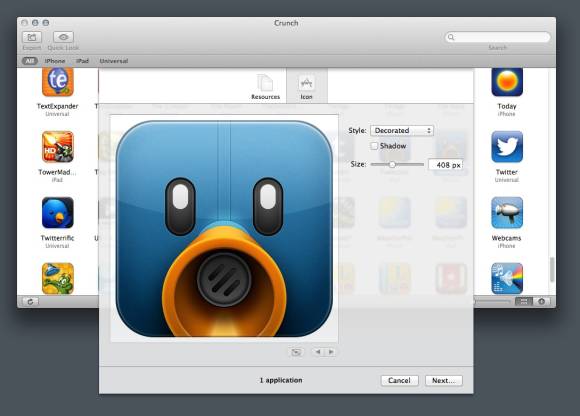Click the reveal button below the preview

coord(296,352)
